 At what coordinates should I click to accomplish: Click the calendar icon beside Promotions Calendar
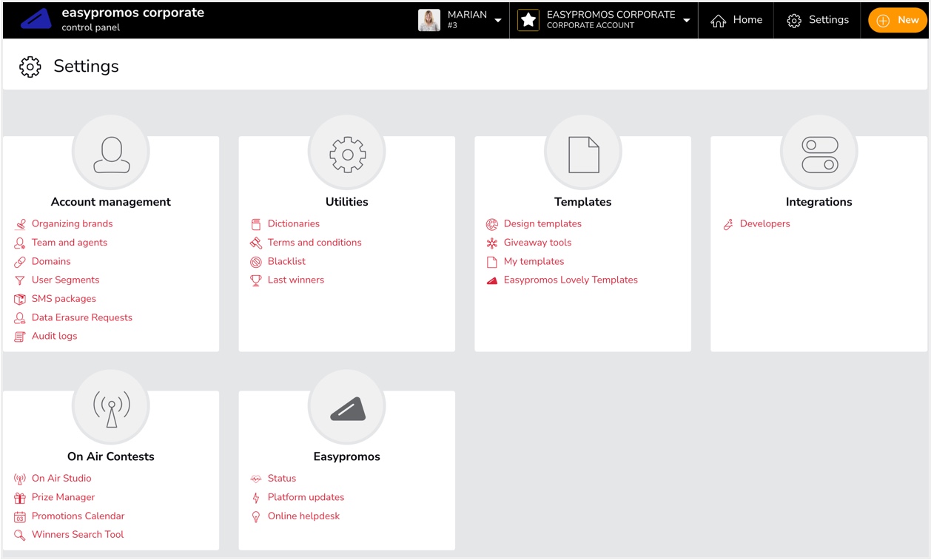pos(20,516)
